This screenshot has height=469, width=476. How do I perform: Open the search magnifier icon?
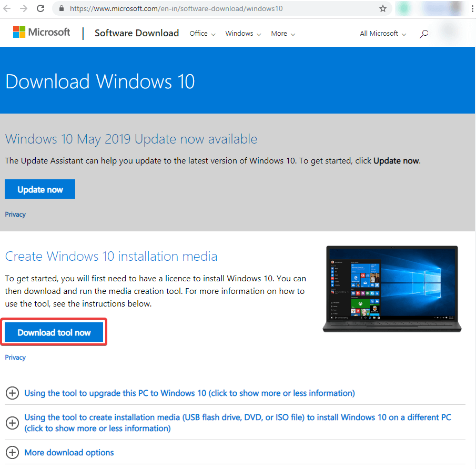[x=424, y=34]
